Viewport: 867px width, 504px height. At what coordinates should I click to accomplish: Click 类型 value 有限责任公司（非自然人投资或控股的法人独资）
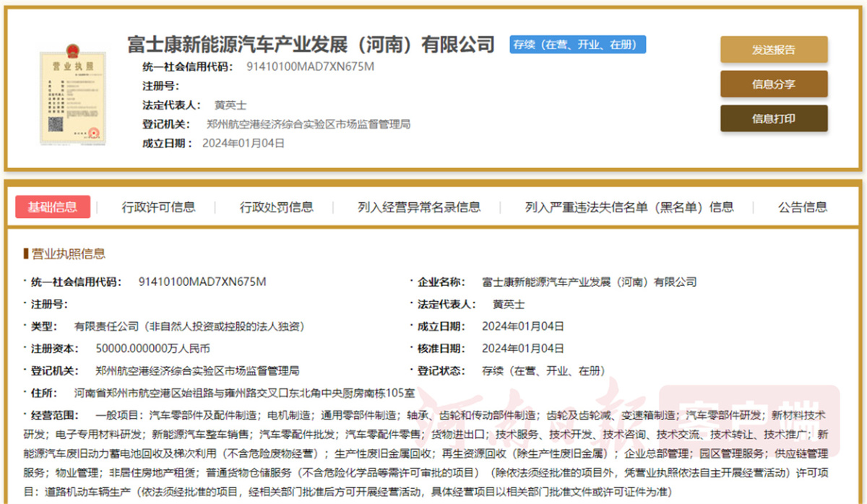190,326
